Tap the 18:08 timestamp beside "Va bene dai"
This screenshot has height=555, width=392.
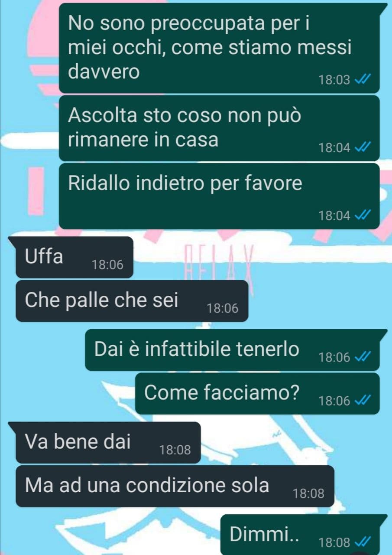point(175,451)
